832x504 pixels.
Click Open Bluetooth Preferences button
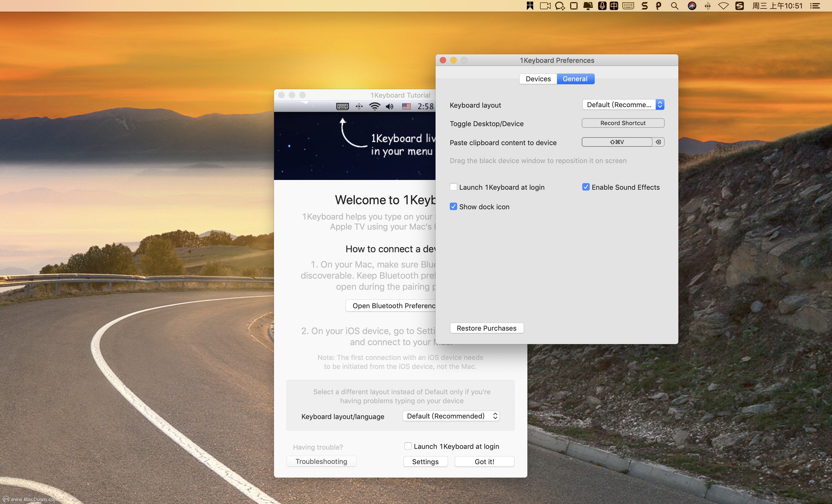coord(391,306)
